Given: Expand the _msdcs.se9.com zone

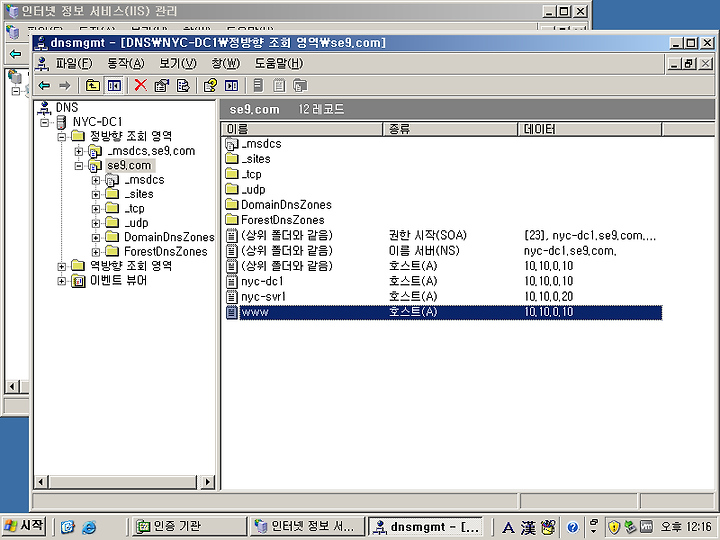Looking at the screenshot, I should point(79,151).
